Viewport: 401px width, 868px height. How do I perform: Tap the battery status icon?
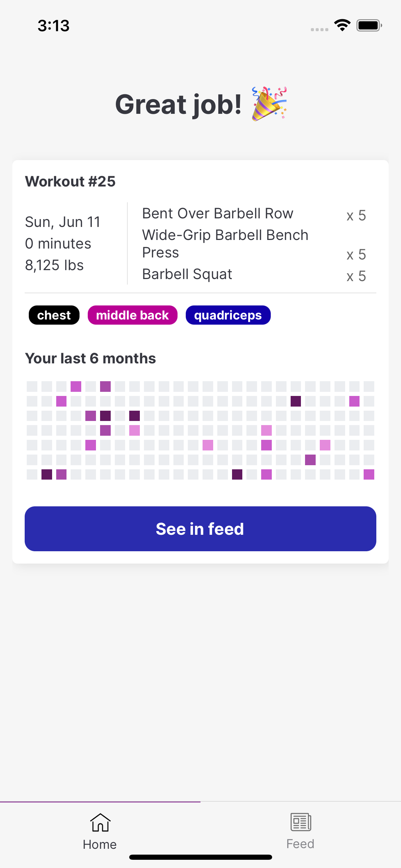coord(369,25)
